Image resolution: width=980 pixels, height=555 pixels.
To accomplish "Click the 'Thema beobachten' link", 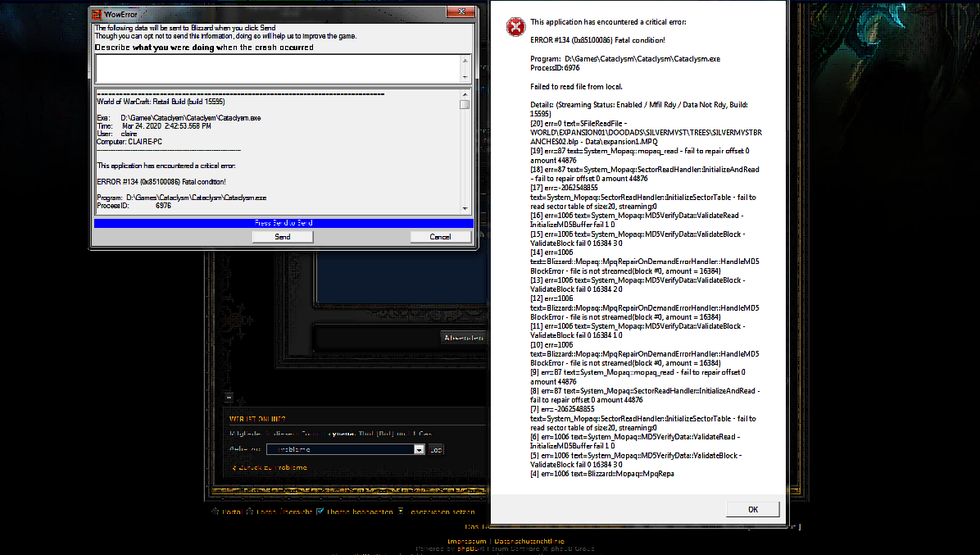I will pyautogui.click(x=360, y=512).
